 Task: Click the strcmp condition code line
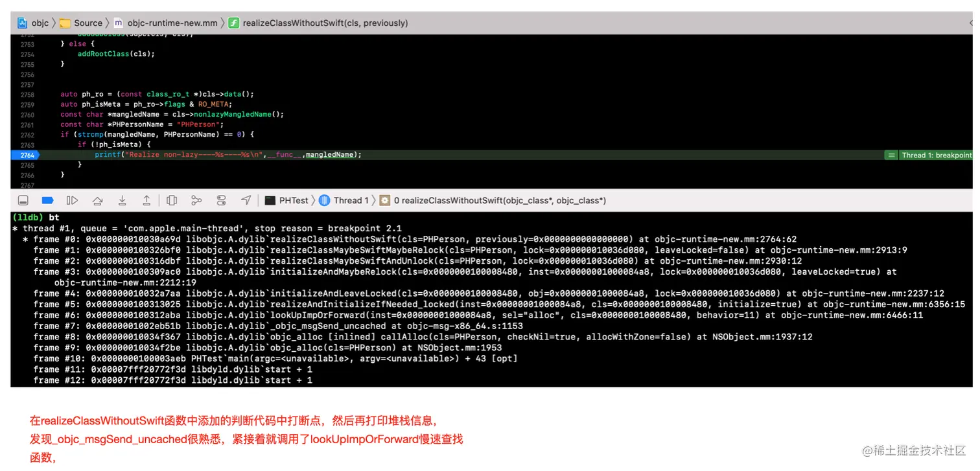[157, 135]
